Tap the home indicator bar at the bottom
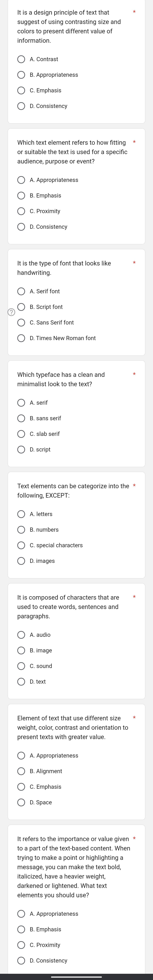 76,977
